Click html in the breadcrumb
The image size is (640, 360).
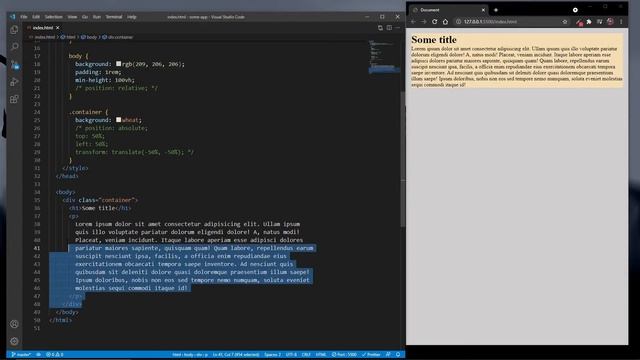pyautogui.click(x=69, y=37)
